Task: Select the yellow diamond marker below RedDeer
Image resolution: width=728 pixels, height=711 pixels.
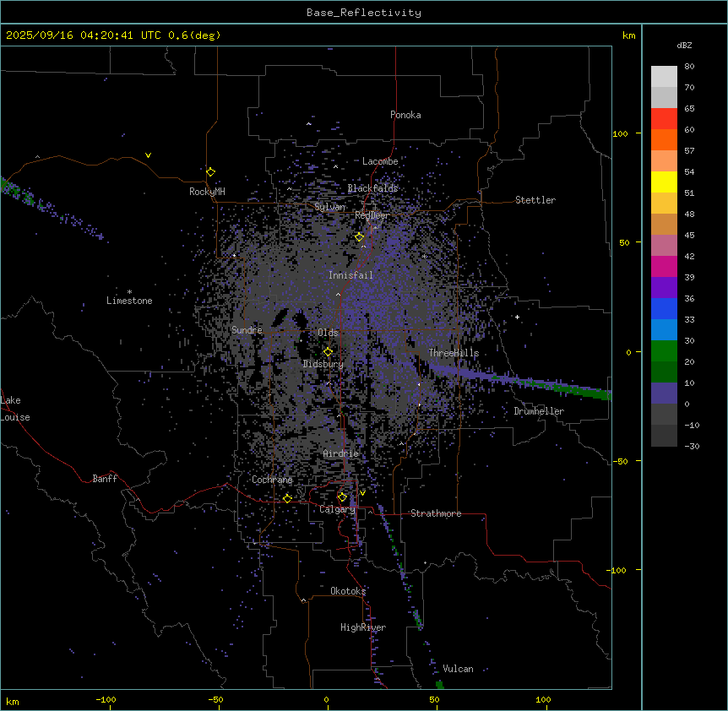Action: (359, 237)
